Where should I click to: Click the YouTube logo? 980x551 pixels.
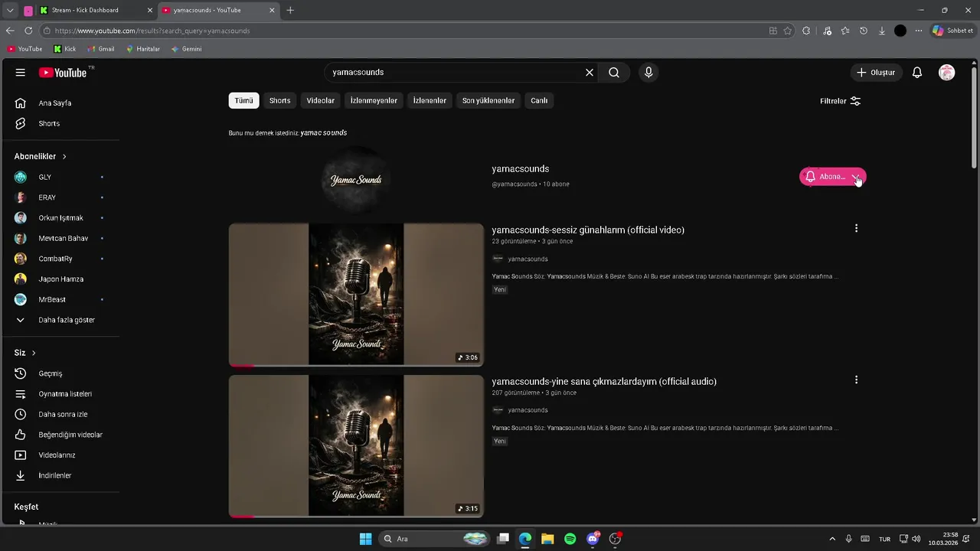pyautogui.click(x=63, y=73)
